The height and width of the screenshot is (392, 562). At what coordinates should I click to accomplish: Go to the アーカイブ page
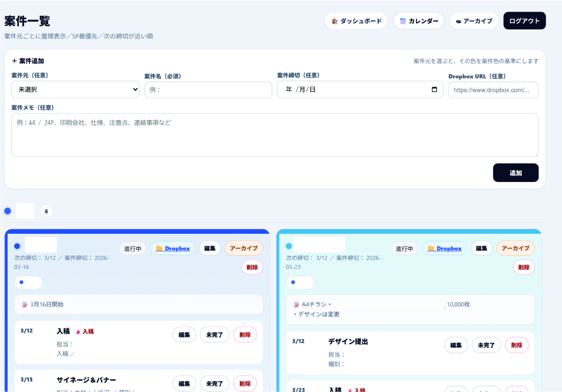474,21
